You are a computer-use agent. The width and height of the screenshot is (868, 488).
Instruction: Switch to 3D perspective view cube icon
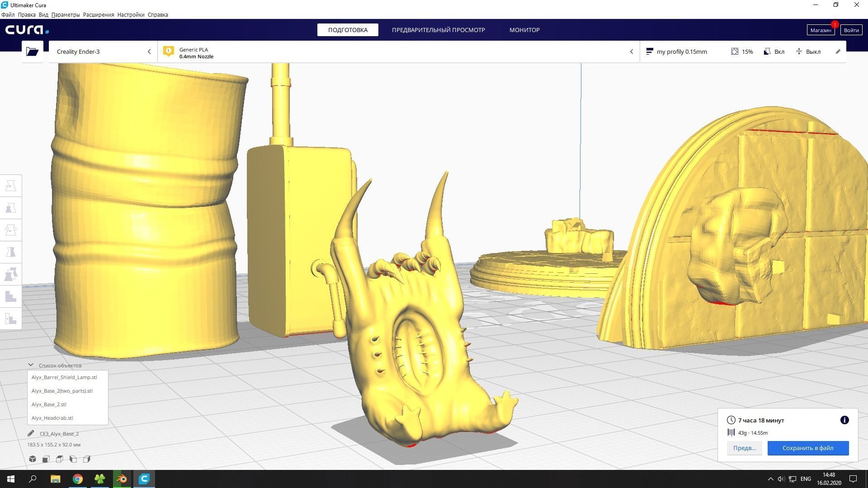coord(33,459)
